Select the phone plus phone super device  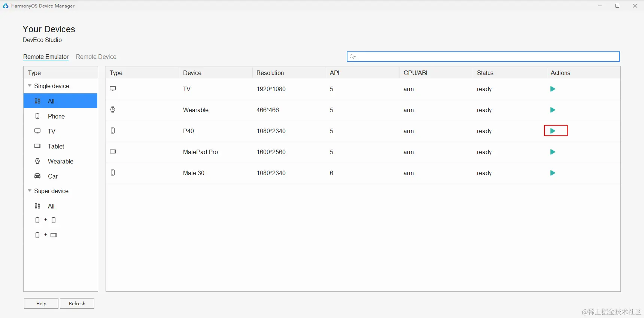(45, 220)
